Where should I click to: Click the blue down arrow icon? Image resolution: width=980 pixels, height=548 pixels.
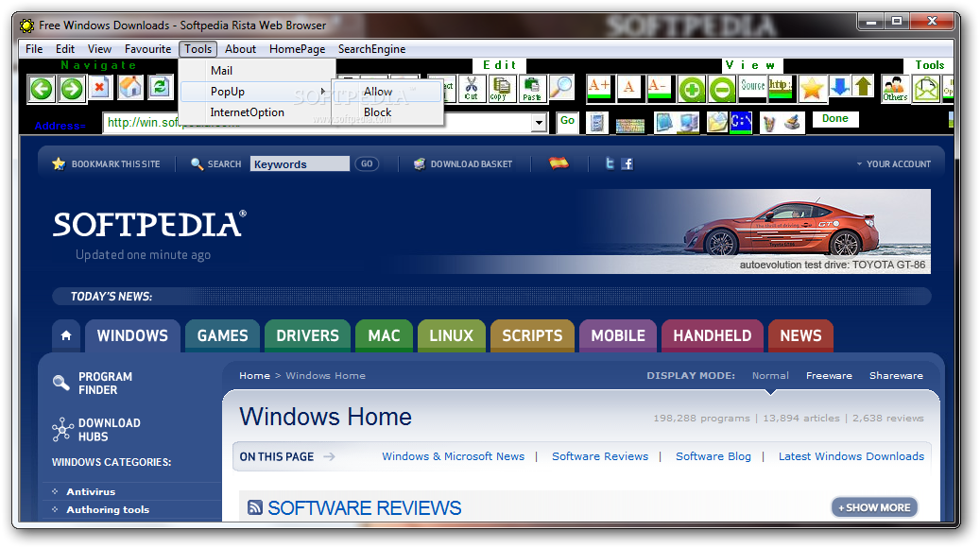point(840,87)
